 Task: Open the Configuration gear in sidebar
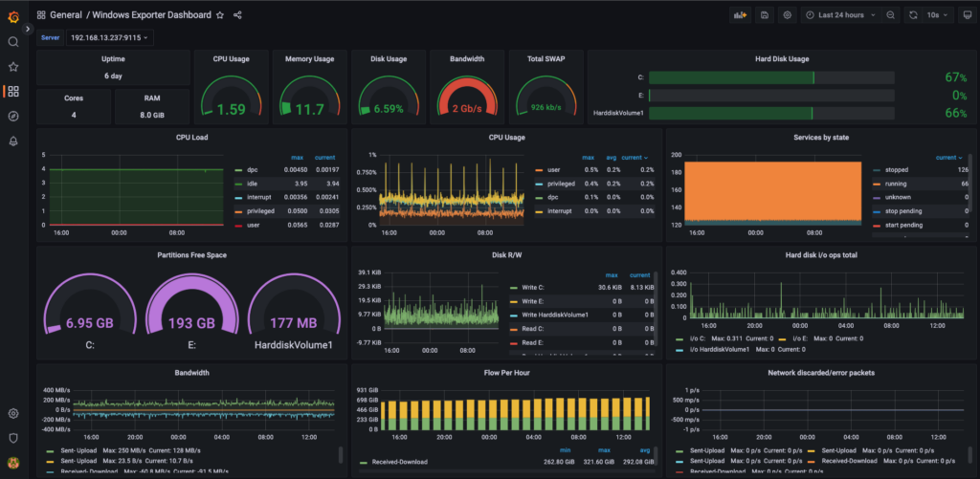point(13,413)
